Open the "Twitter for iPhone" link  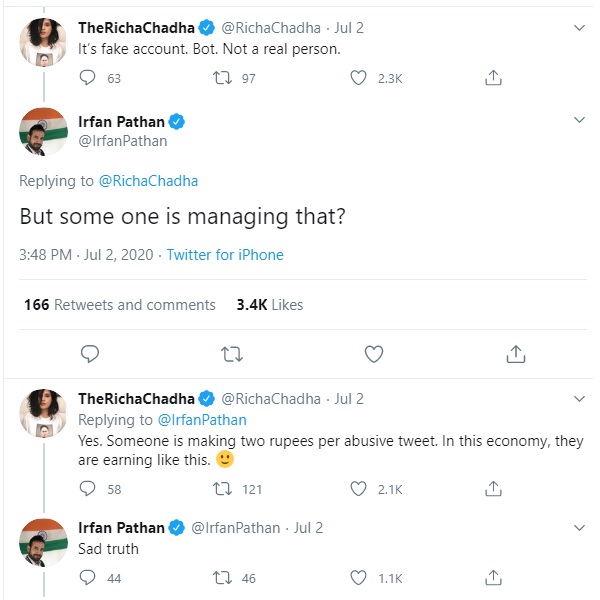[x=225, y=255]
